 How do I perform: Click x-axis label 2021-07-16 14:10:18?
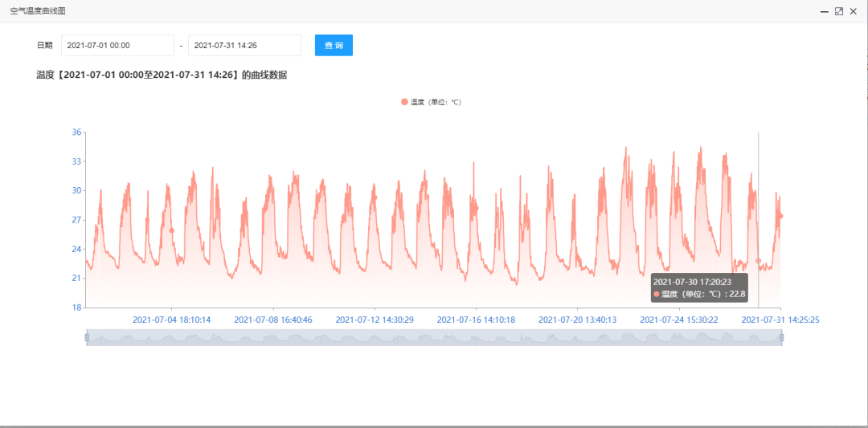[x=476, y=320]
